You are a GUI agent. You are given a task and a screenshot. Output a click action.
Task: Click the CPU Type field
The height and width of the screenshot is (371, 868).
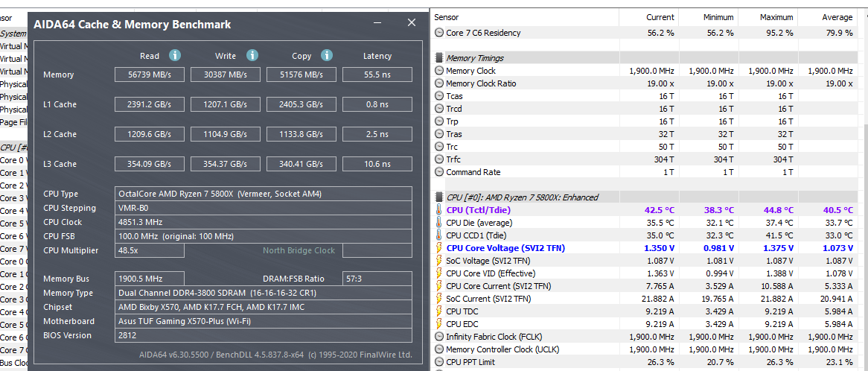point(264,194)
